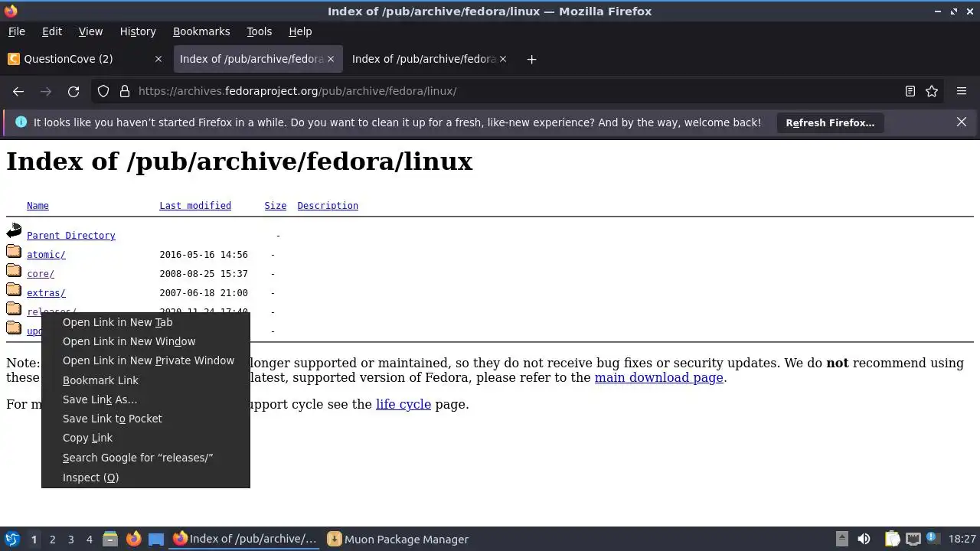Choose Open Link in New Private Window
The width and height of the screenshot is (980, 551).
145,360
